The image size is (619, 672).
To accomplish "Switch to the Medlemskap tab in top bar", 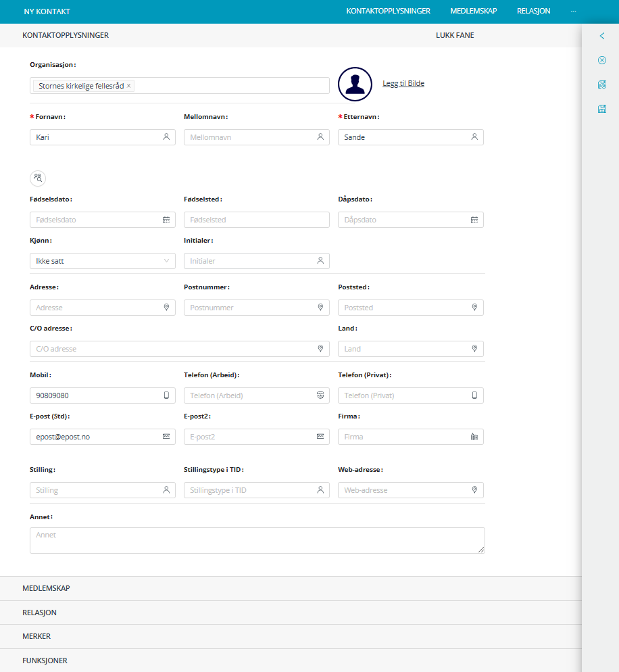I will tap(473, 11).
